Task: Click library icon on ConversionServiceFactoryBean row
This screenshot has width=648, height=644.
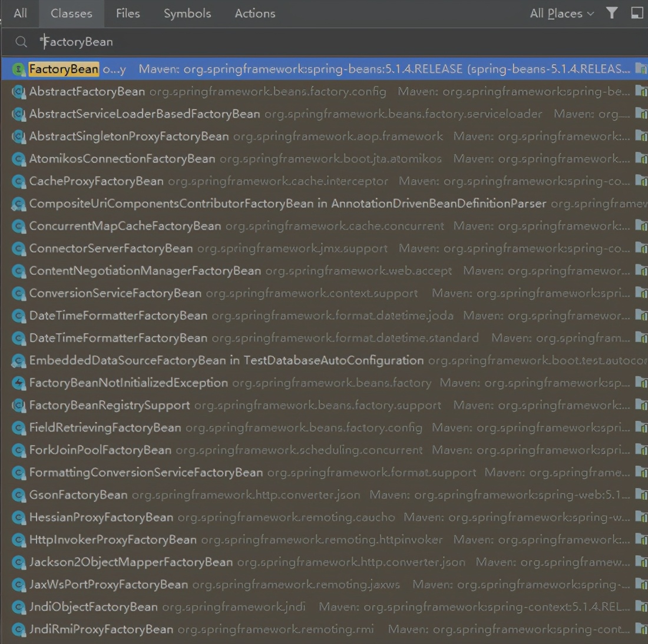Action: pos(641,293)
